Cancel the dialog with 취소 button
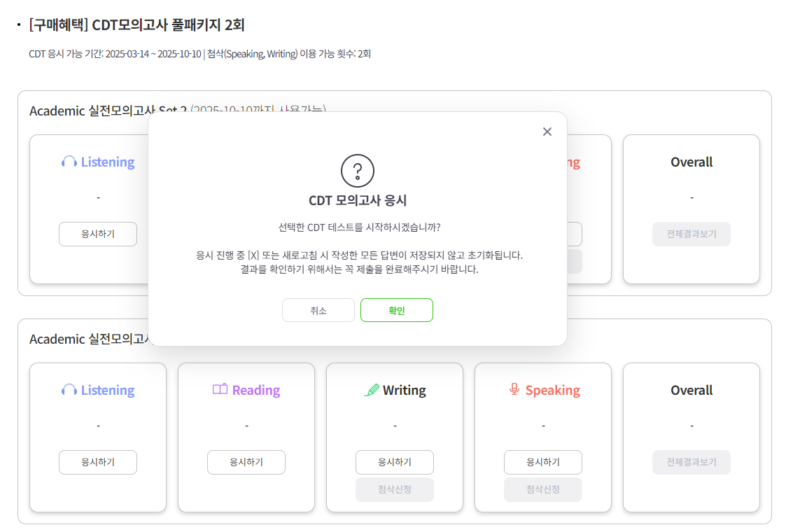This screenshot has height=532, width=786. point(318,310)
